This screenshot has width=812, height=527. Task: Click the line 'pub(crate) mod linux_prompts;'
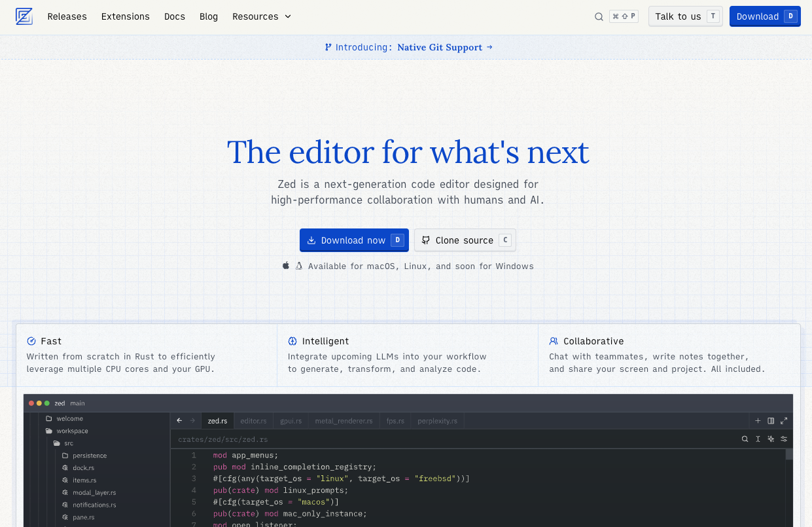[x=281, y=490]
